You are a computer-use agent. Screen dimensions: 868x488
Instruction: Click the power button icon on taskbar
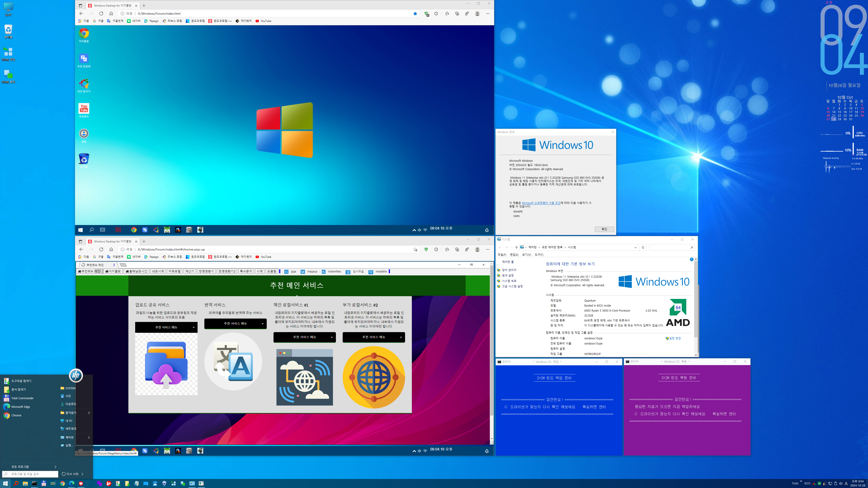[164, 483]
